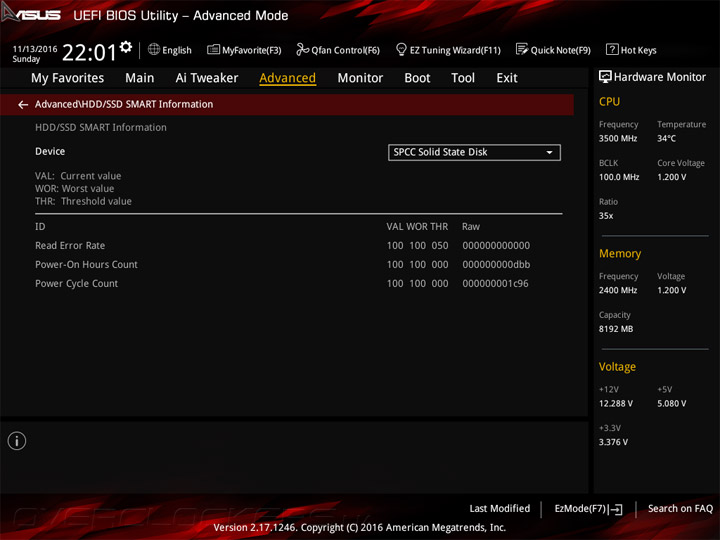Click the Memory heading in Hardware Monitor
Screen dimensions: 720x540
click(x=620, y=253)
